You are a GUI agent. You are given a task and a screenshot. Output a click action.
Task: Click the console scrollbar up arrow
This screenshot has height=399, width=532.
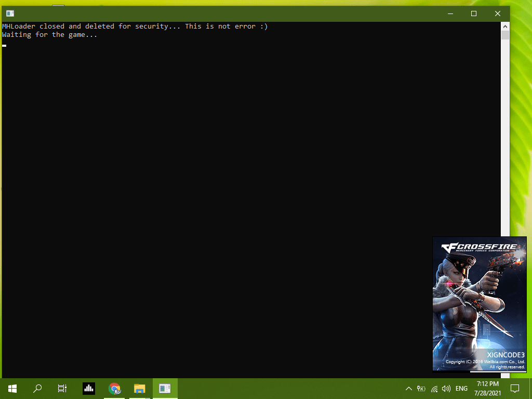click(505, 26)
